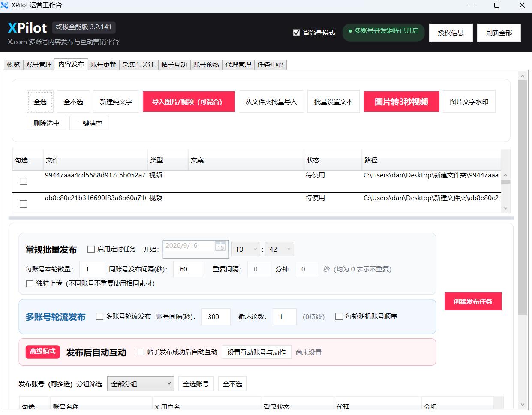Open the calendar picker icon in start date

pos(220,247)
